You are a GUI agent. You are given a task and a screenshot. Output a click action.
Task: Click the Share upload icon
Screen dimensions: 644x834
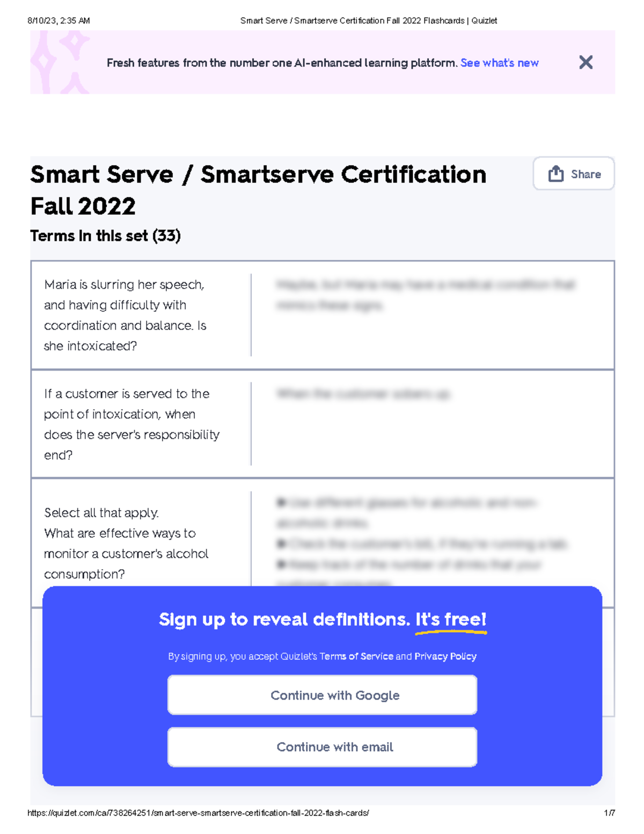click(556, 173)
